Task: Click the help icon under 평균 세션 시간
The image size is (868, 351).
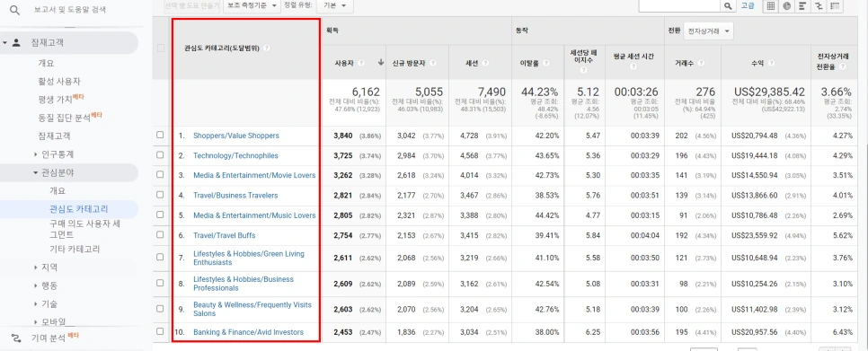Action: click(633, 67)
